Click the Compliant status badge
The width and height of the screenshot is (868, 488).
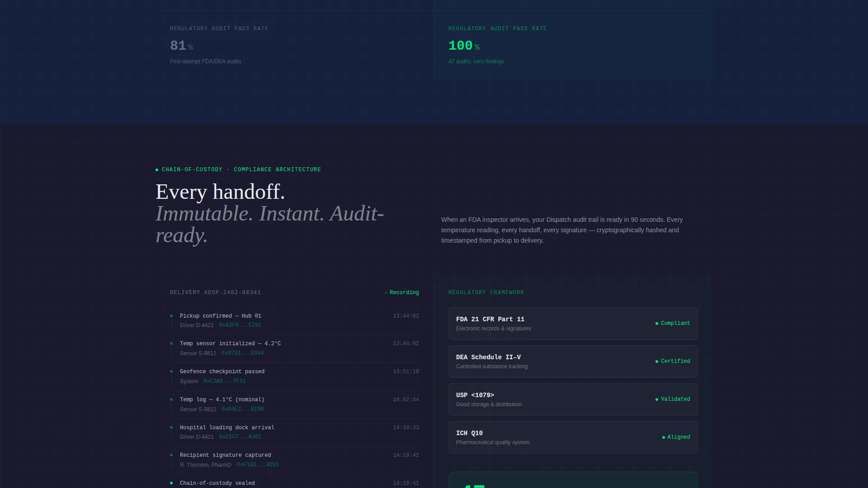(x=673, y=324)
